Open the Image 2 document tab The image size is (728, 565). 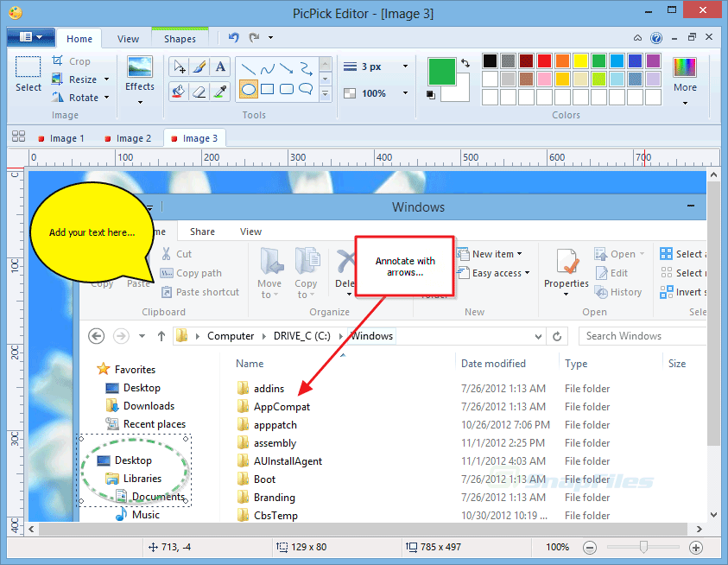tap(128, 138)
